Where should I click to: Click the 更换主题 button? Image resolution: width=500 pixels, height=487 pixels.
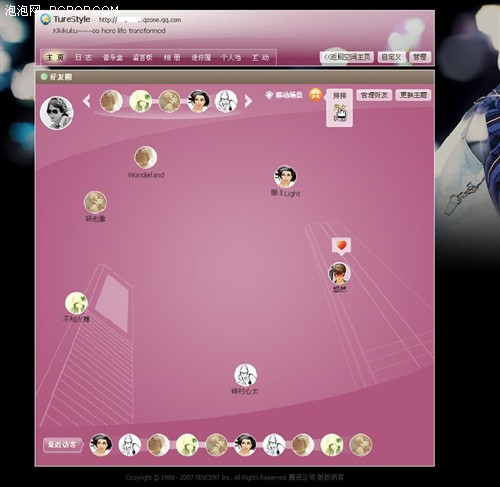point(413,95)
